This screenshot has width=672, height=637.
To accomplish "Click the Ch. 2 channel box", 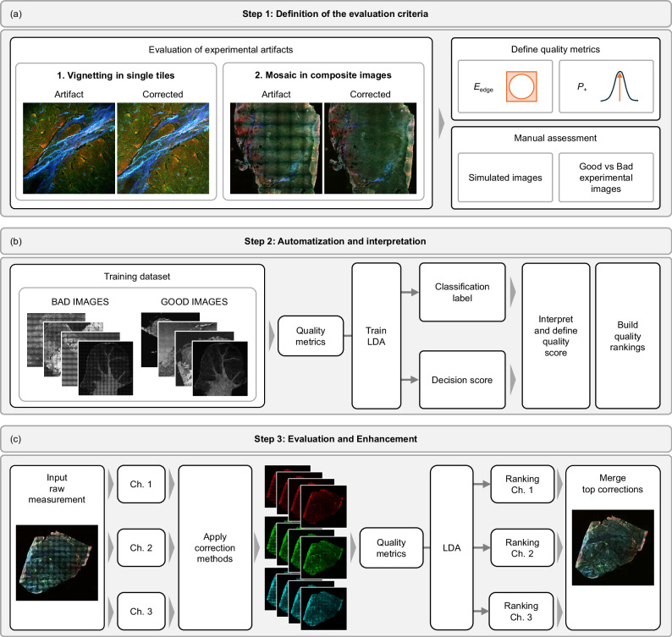I will (141, 547).
